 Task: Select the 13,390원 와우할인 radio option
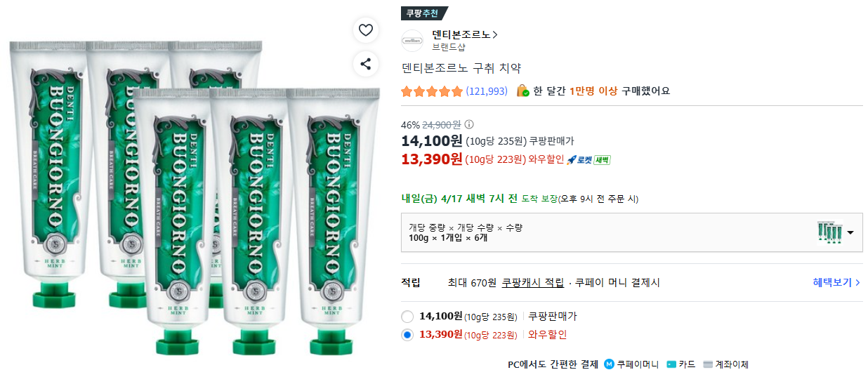(x=407, y=335)
